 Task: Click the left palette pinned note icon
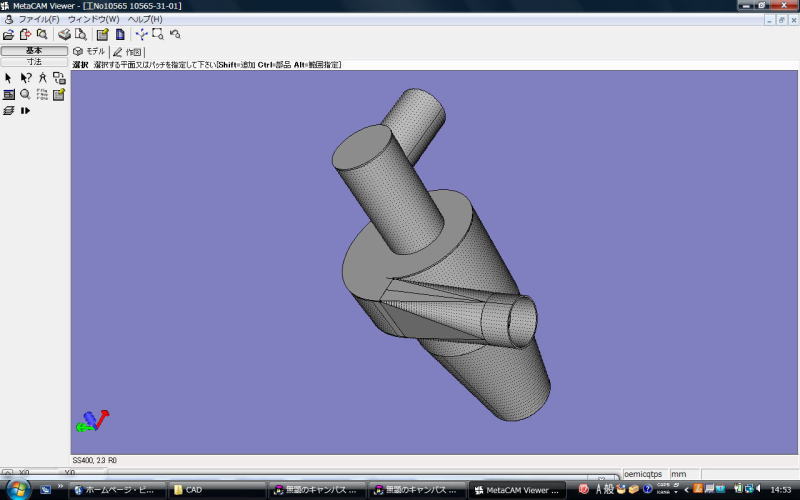(x=59, y=94)
